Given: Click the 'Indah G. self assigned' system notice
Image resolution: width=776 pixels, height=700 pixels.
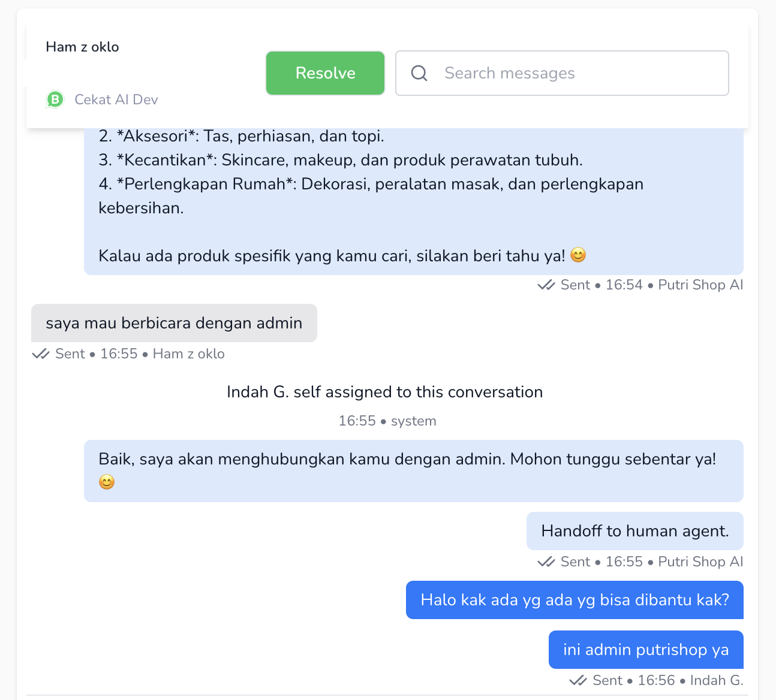Looking at the screenshot, I should (384, 392).
